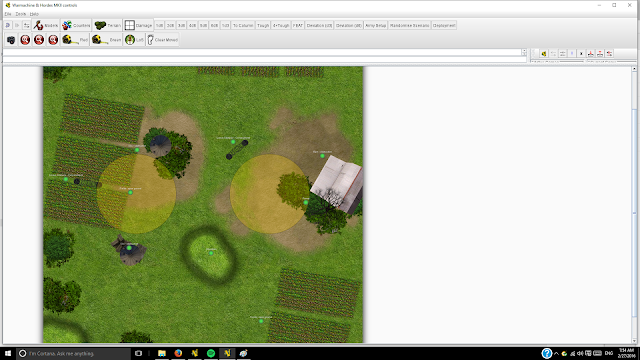
Task: Click the Clear Moved footprint button
Action: click(x=162, y=40)
